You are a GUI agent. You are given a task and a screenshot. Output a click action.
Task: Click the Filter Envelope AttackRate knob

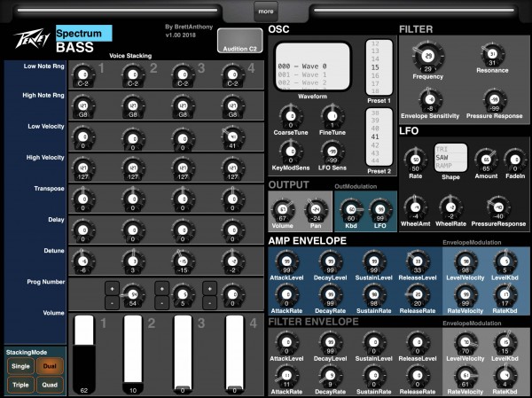(286, 377)
